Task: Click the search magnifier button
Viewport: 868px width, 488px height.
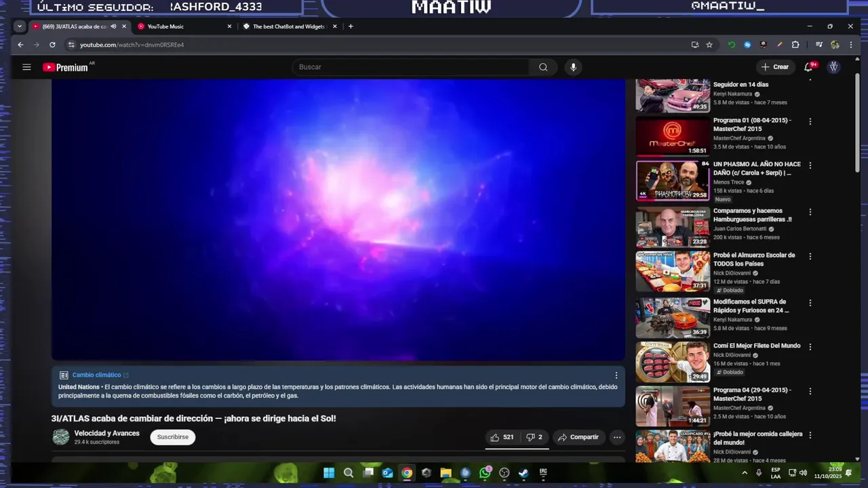Action: (543, 67)
